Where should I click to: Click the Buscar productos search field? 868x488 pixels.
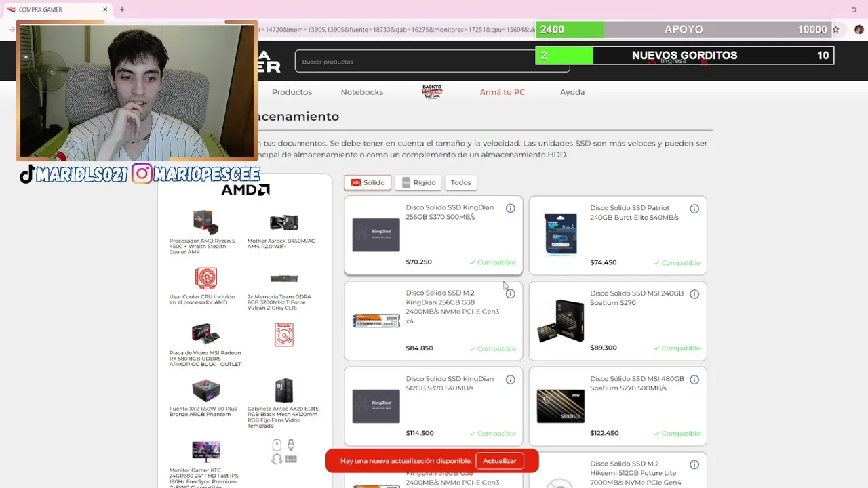432,62
